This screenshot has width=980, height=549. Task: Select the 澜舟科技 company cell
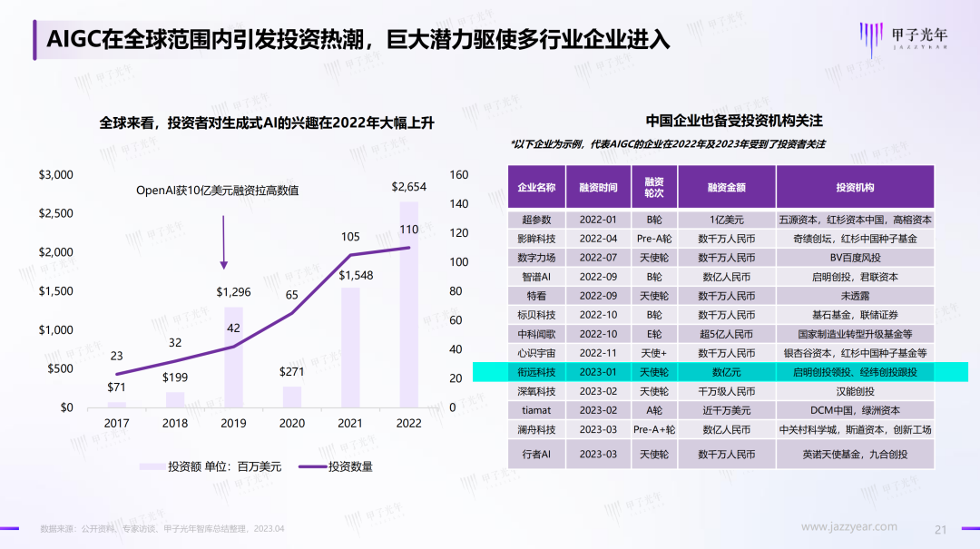pyautogui.click(x=536, y=429)
